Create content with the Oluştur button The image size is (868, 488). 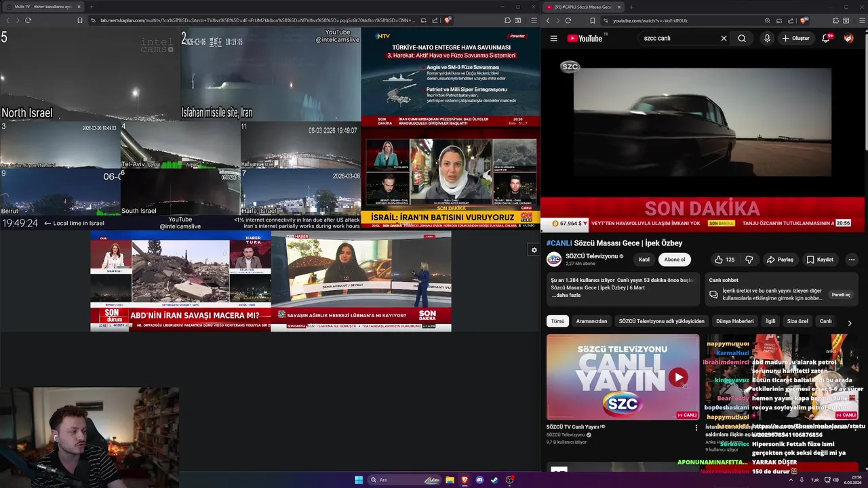tap(796, 39)
